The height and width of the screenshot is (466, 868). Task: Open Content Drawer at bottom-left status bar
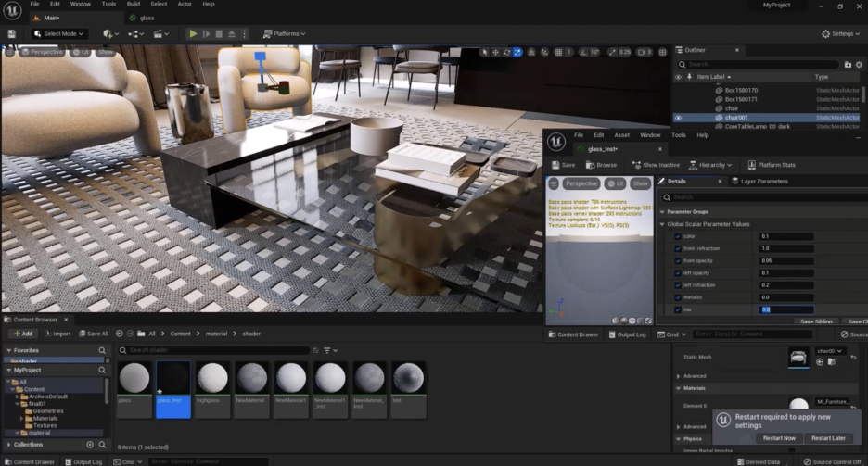click(30, 461)
